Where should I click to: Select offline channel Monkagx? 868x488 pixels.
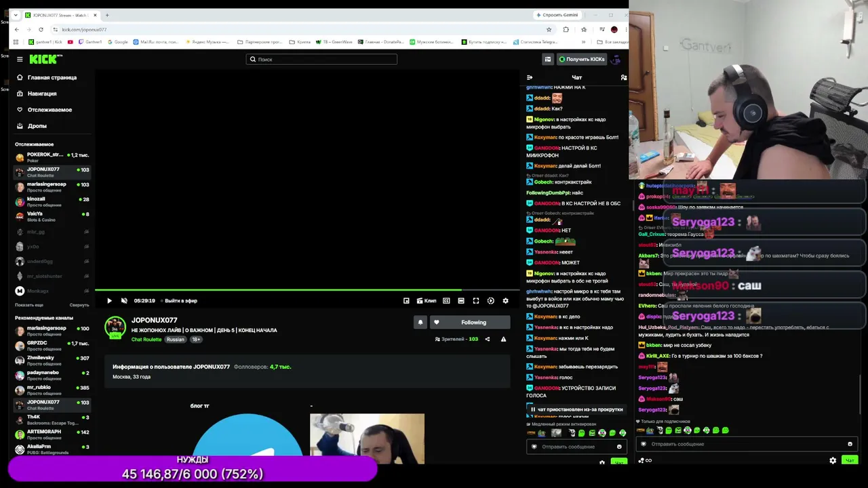(x=53, y=291)
